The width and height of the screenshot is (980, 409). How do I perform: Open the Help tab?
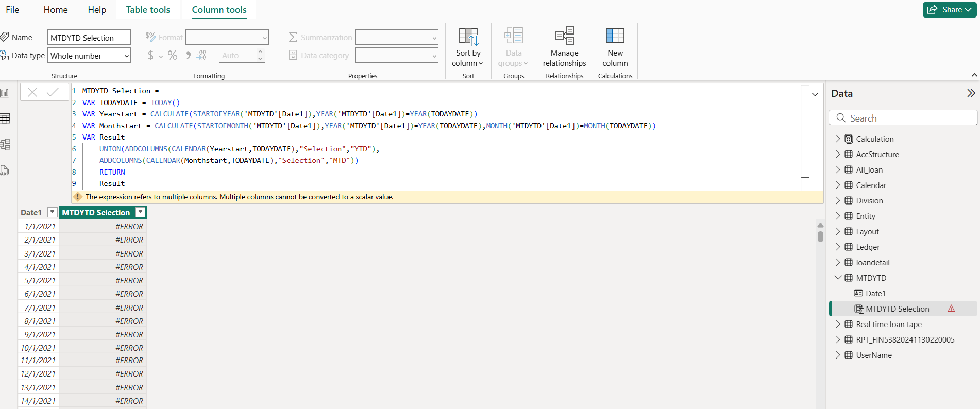click(97, 10)
